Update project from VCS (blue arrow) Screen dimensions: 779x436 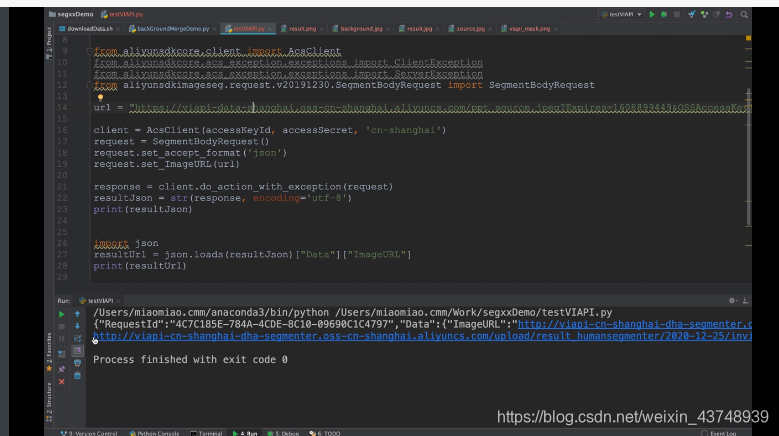tap(692, 14)
